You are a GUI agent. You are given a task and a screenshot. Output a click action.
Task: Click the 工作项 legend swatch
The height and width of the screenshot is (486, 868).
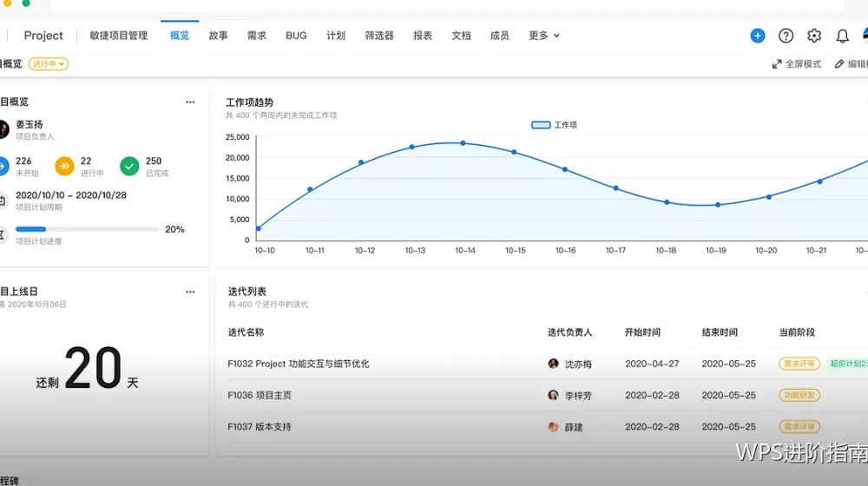tap(541, 125)
